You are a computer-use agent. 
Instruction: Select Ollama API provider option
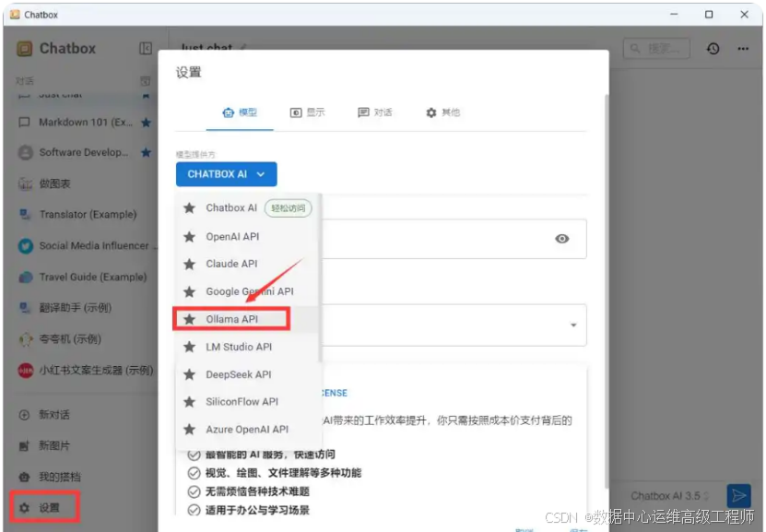click(x=247, y=320)
